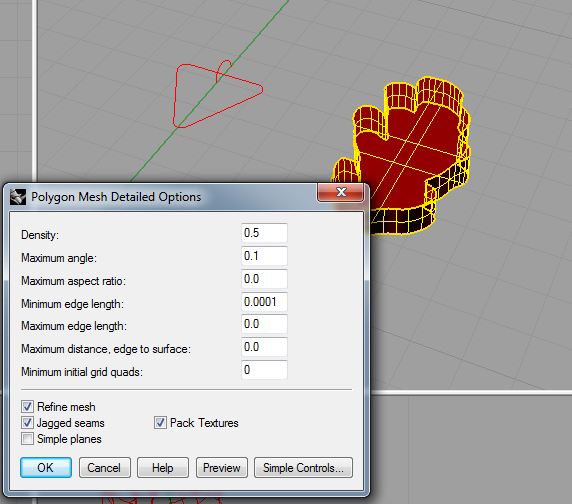Click the Minimum initial grid quads field
This screenshot has height=504, width=572.
click(264, 370)
